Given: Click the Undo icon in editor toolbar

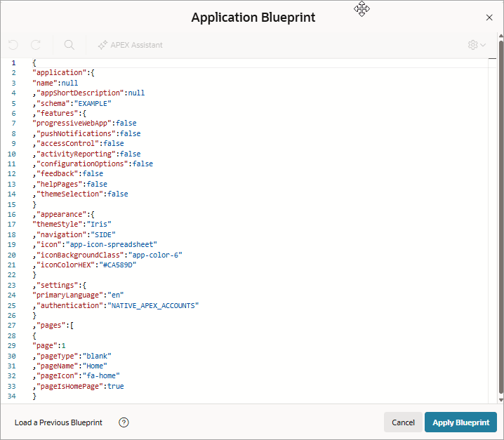Looking at the screenshot, I should (13, 45).
